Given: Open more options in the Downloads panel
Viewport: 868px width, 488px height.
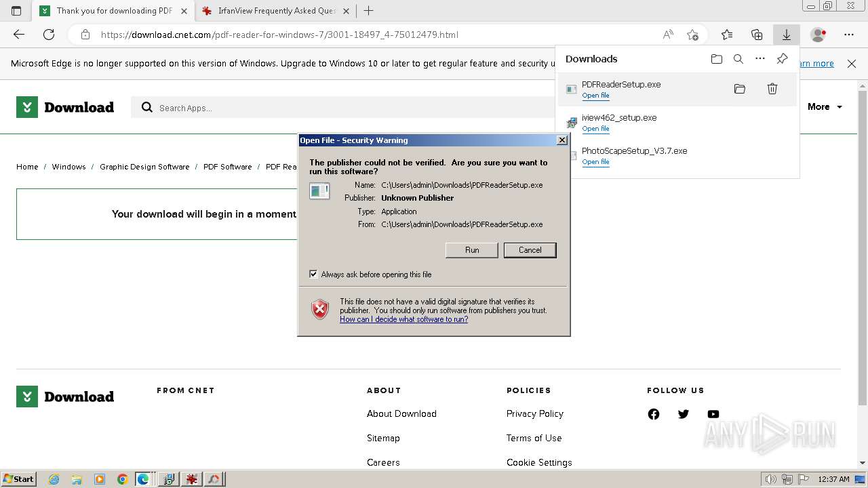Looking at the screenshot, I should coord(760,59).
